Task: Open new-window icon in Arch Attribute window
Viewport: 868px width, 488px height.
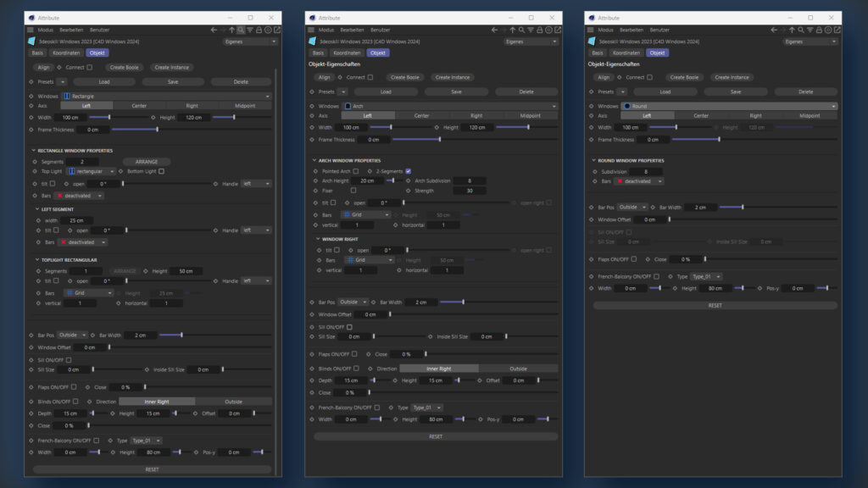Action: point(558,30)
